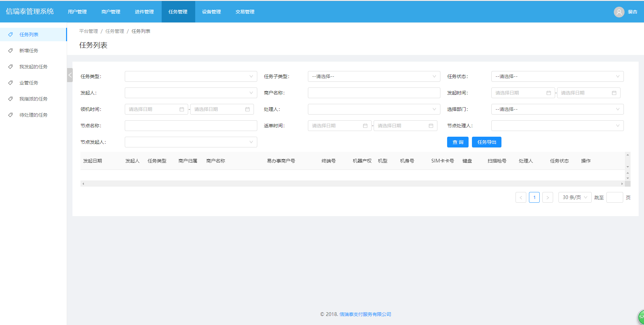Click the horizontal scrollbar under the table
This screenshot has height=325, width=644.
pyautogui.click(x=352, y=184)
